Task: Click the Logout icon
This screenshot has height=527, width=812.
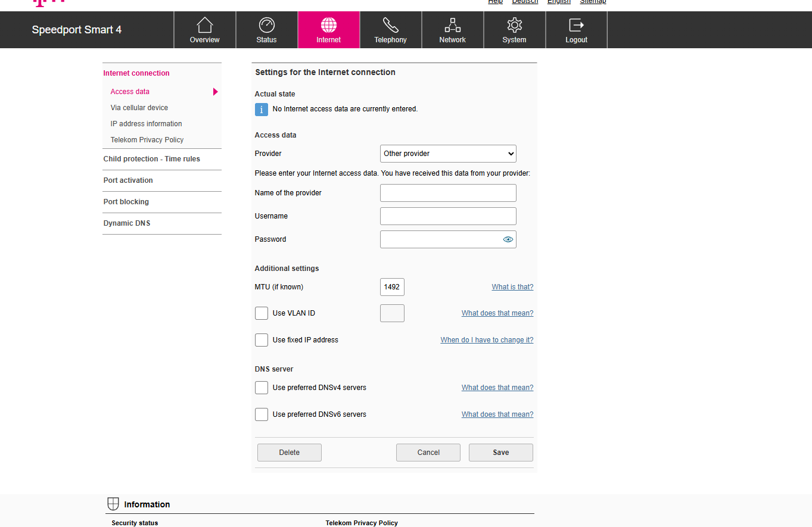Action: pyautogui.click(x=576, y=25)
